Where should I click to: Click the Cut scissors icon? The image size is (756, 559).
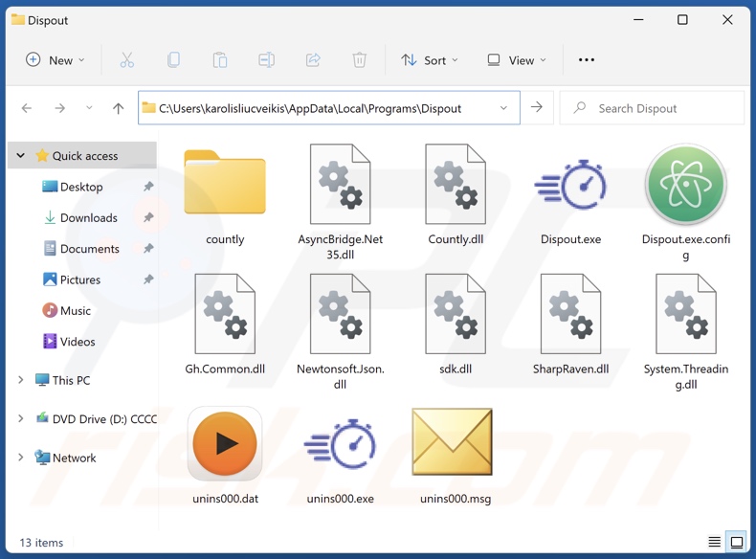[127, 60]
